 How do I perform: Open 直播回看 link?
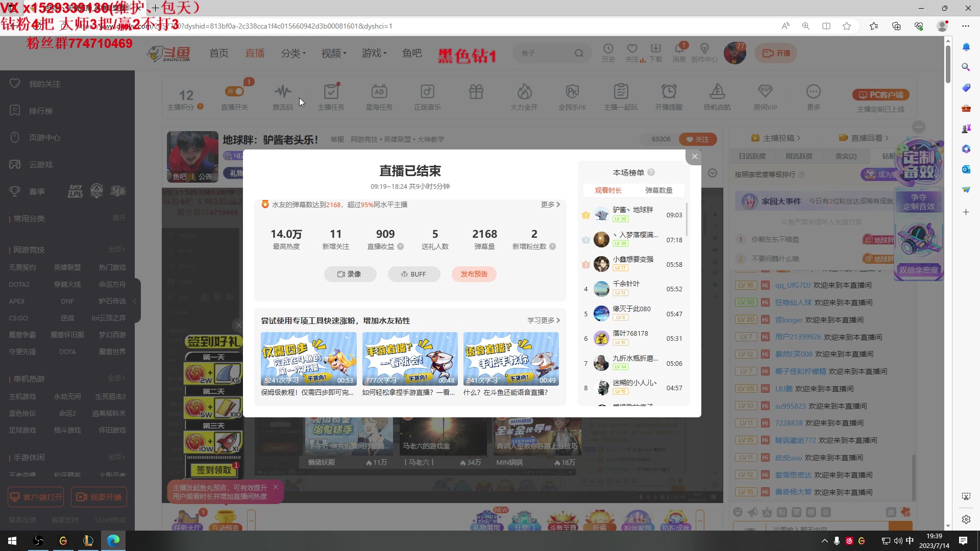(864, 138)
